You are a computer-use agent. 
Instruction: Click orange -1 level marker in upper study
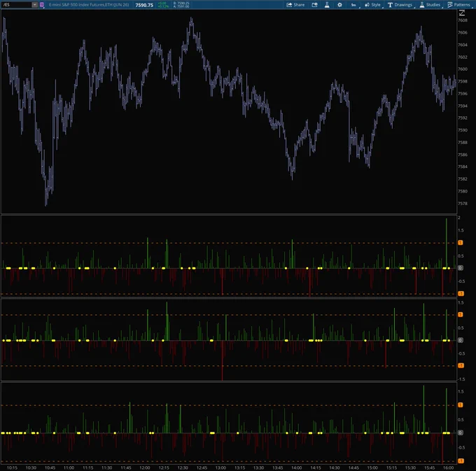click(461, 293)
